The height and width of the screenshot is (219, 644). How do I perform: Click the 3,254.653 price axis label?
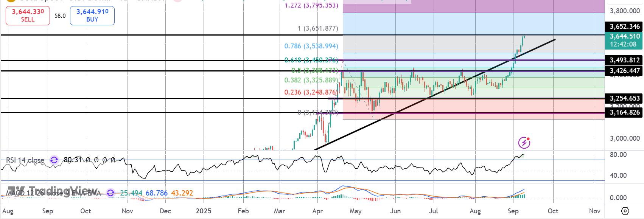(x=624, y=98)
